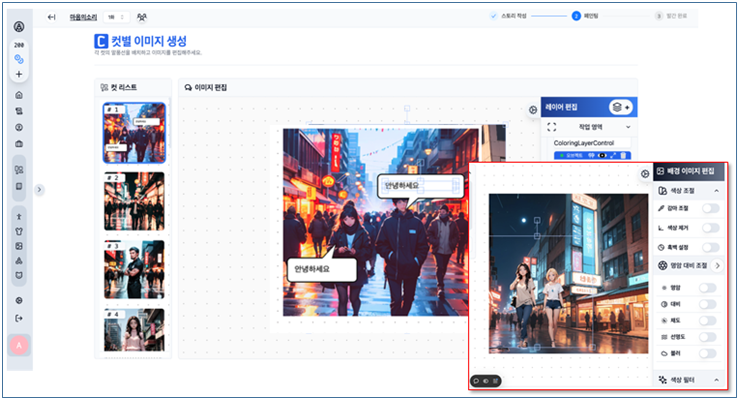The image size is (739, 401).
Task: Change the number stepper beside the project title
Action: [116, 17]
